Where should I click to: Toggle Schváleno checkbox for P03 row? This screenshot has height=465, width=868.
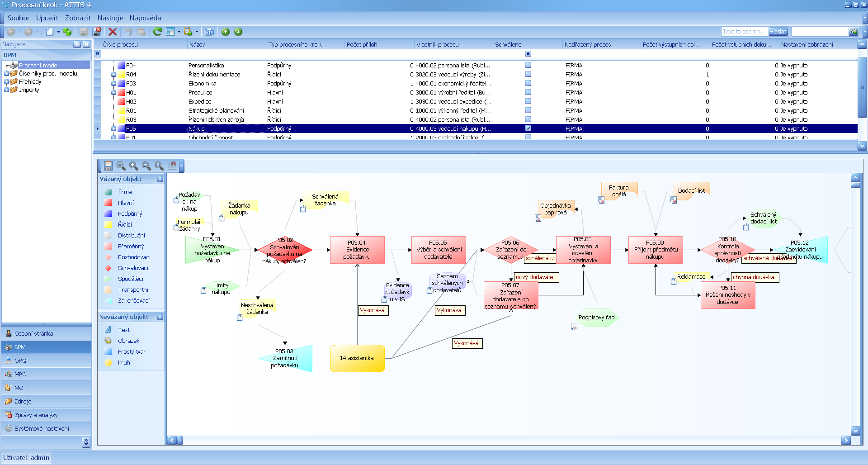[x=528, y=83]
